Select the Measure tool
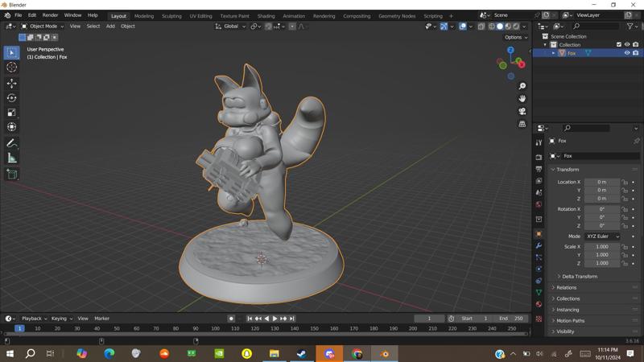This screenshot has width=644, height=362. click(11, 158)
